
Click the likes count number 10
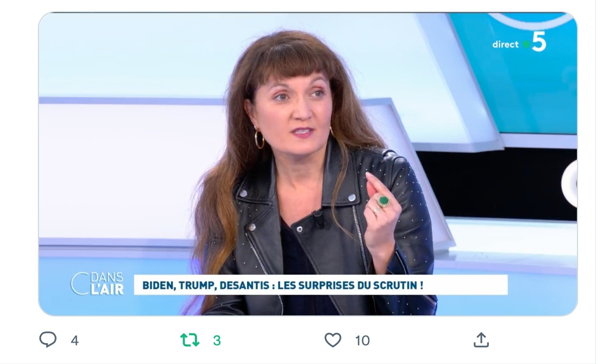point(362,341)
